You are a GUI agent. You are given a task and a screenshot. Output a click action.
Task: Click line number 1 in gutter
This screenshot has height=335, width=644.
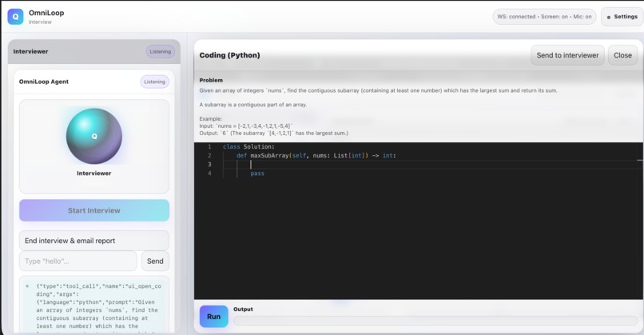(x=209, y=147)
